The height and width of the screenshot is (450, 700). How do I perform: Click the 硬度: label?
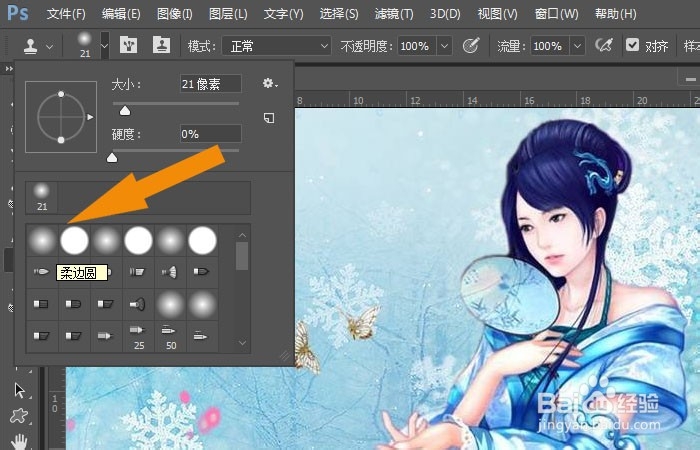pyautogui.click(x=126, y=134)
